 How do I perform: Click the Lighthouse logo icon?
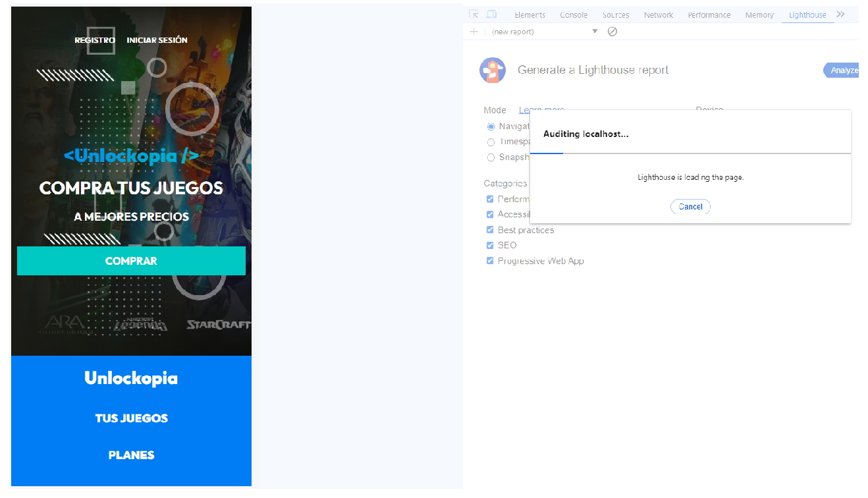(x=493, y=70)
